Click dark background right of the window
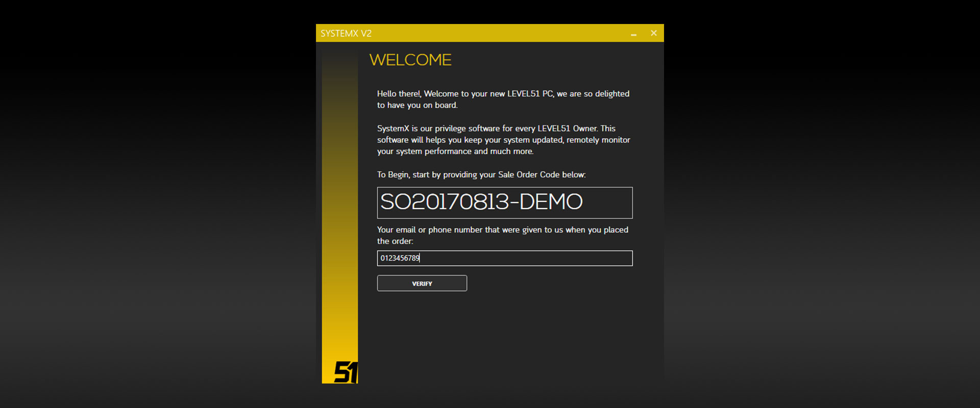The width and height of the screenshot is (980, 408). 817,204
